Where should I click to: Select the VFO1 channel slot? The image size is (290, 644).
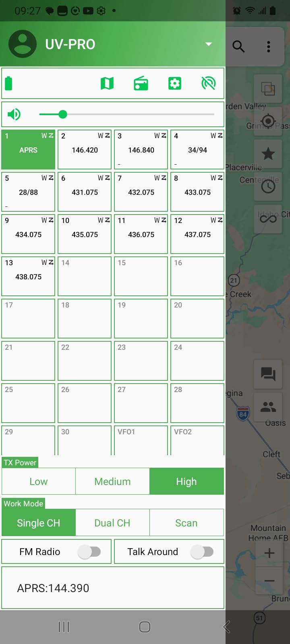pyautogui.click(x=141, y=440)
